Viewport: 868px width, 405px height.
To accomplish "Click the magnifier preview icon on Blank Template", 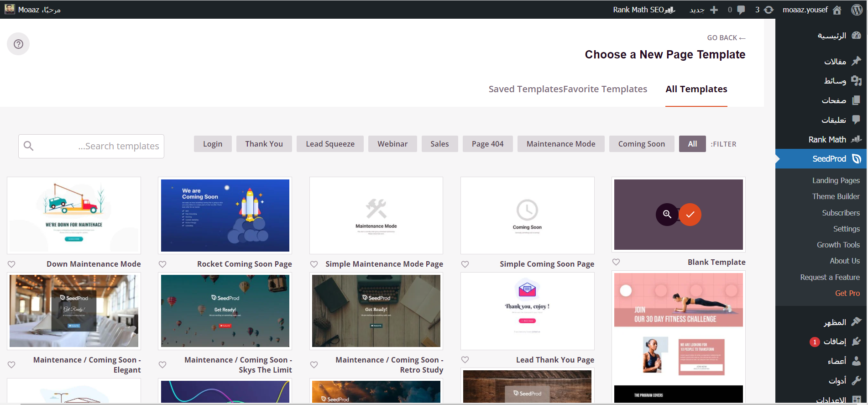I will click(x=667, y=214).
